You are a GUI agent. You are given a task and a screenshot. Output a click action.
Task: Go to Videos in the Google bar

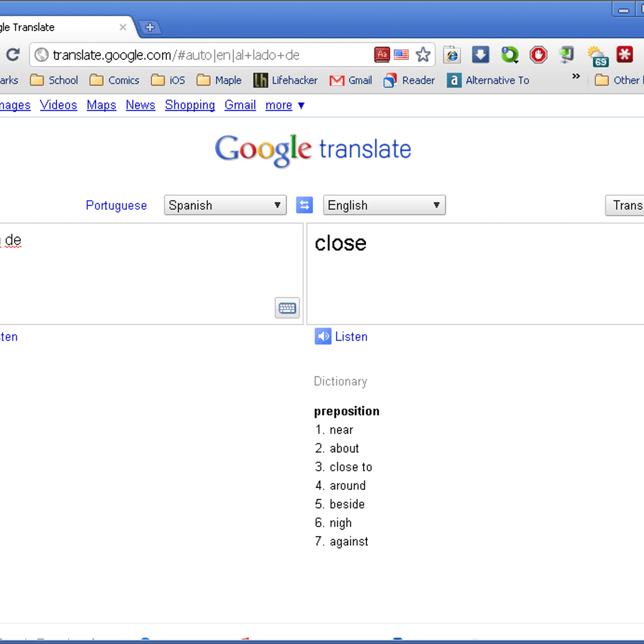58,105
